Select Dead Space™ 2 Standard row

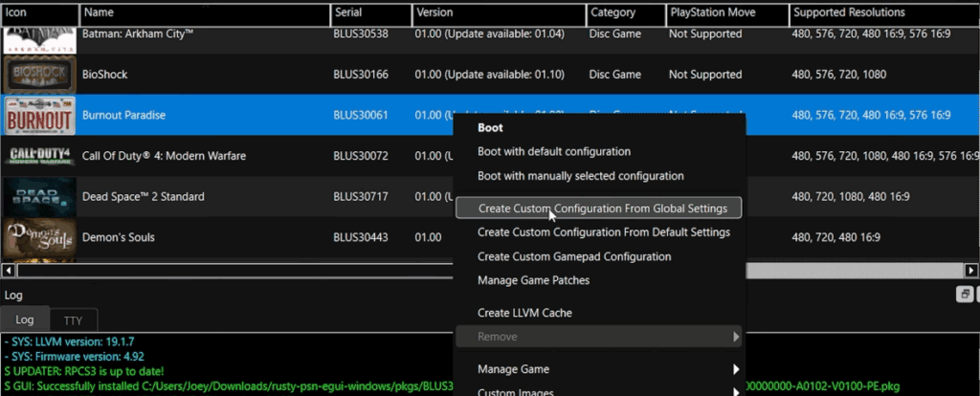tap(144, 197)
